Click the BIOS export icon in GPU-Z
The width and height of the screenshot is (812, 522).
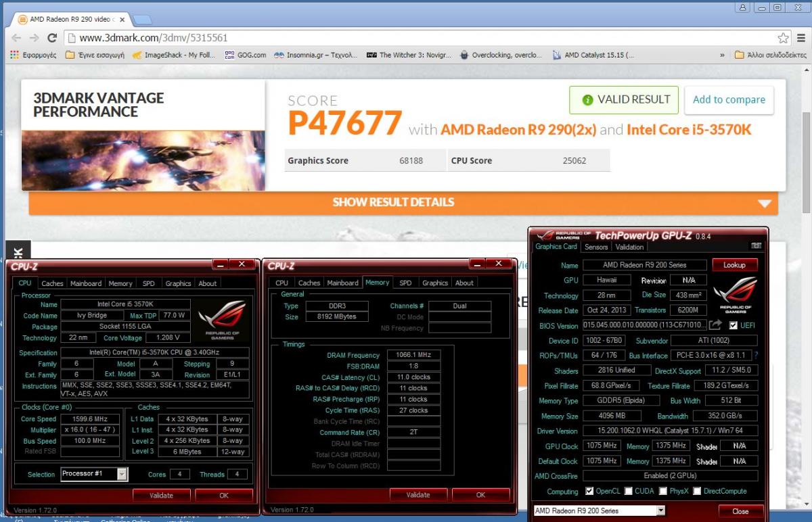715,325
